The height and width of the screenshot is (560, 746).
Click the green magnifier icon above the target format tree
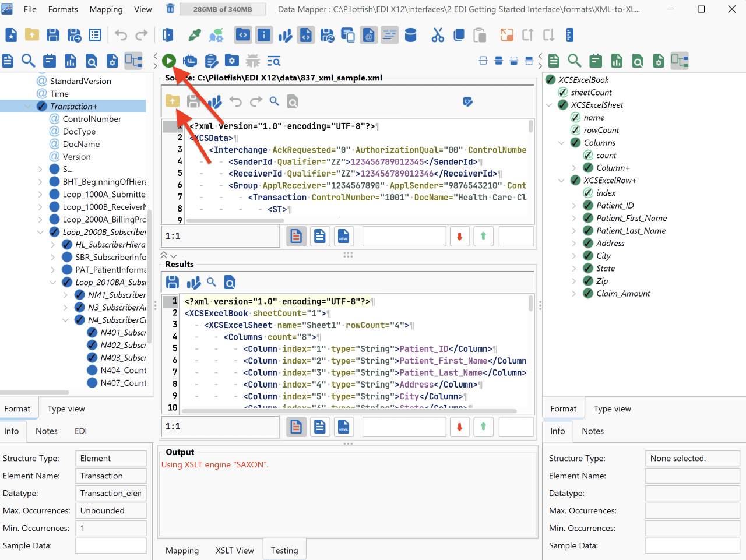pos(575,61)
